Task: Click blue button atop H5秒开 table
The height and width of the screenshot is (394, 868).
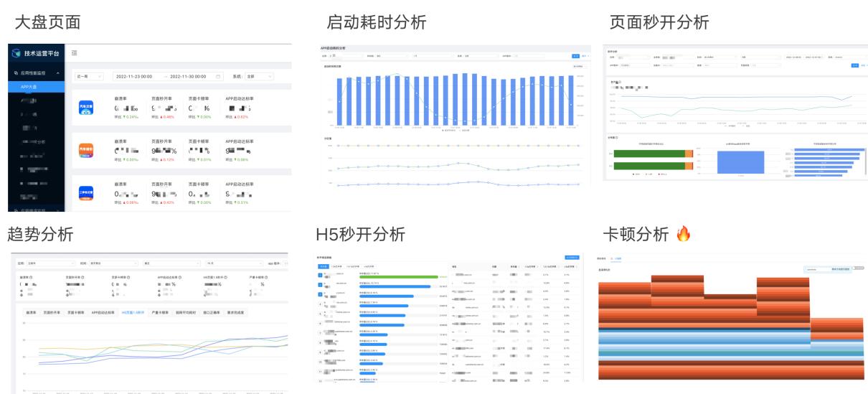Action: click(x=572, y=256)
